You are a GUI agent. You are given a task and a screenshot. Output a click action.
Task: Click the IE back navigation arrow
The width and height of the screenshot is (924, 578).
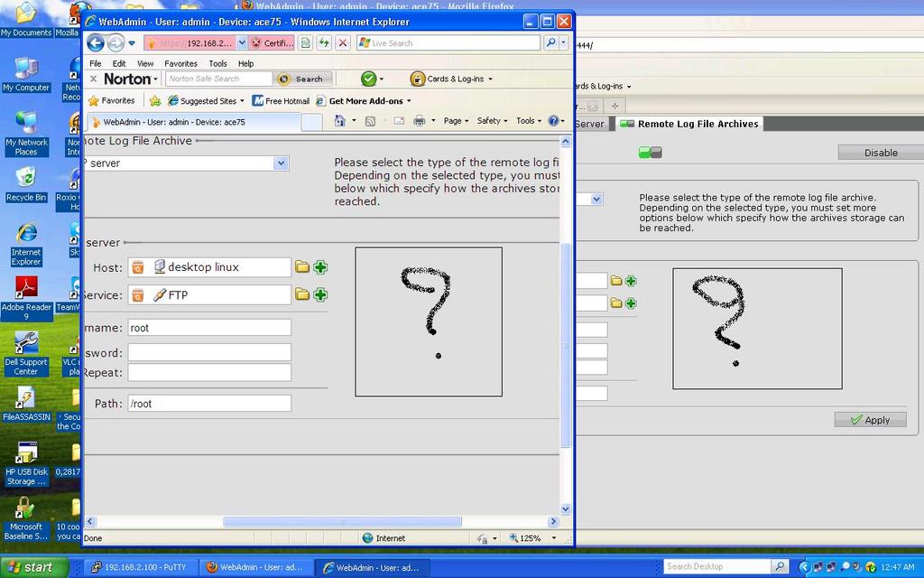(x=96, y=42)
